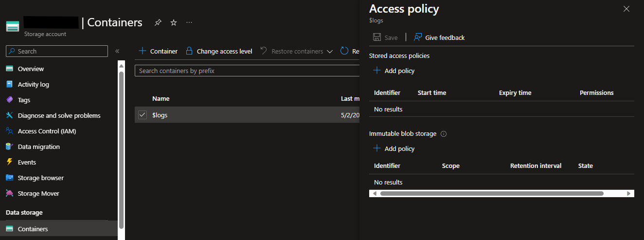Screen dimensions: 644x240
Task: Click Change access level
Action: pyautogui.click(x=219, y=51)
